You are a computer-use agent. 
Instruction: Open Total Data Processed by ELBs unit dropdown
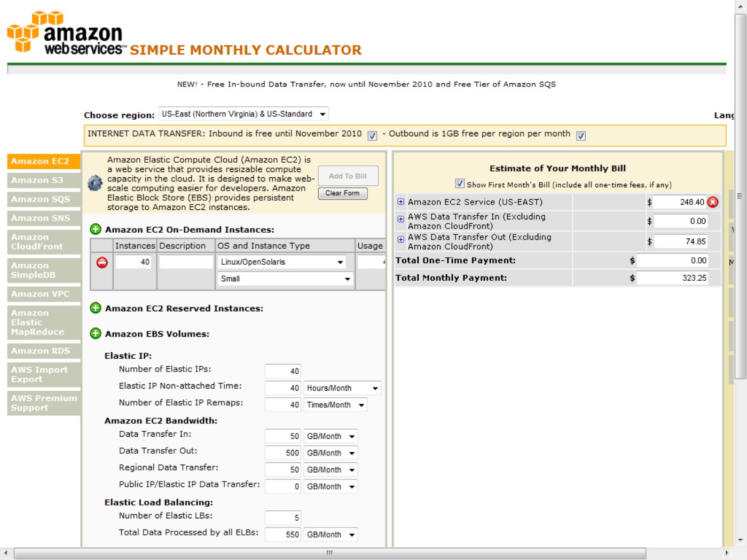[x=331, y=534]
